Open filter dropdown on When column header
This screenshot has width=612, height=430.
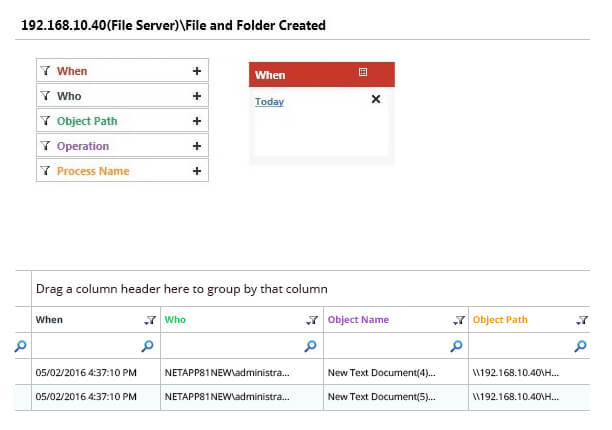[x=150, y=320]
